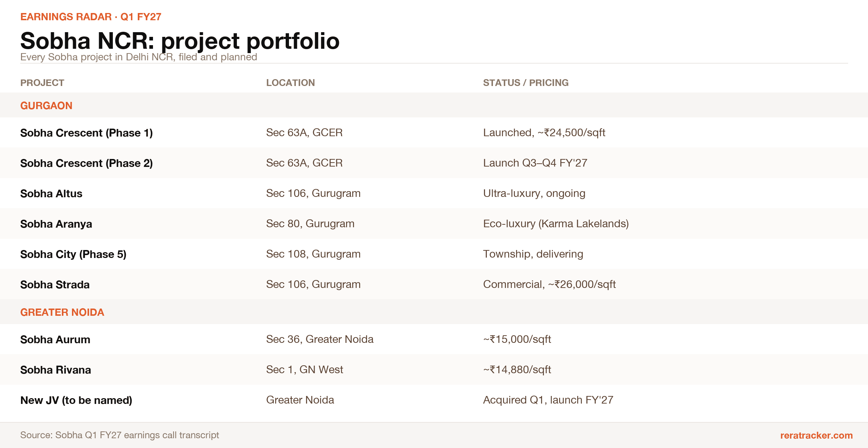Select the 'Sobha Aurum' project name
868x448 pixels.
coord(55,340)
